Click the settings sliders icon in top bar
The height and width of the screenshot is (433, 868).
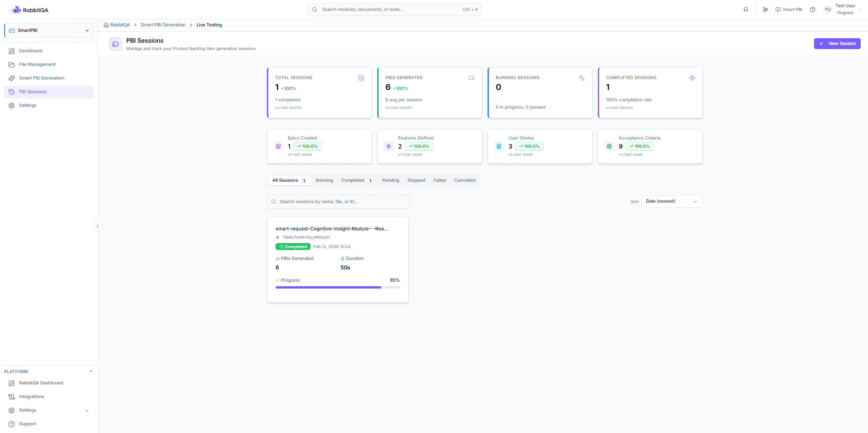click(x=765, y=10)
